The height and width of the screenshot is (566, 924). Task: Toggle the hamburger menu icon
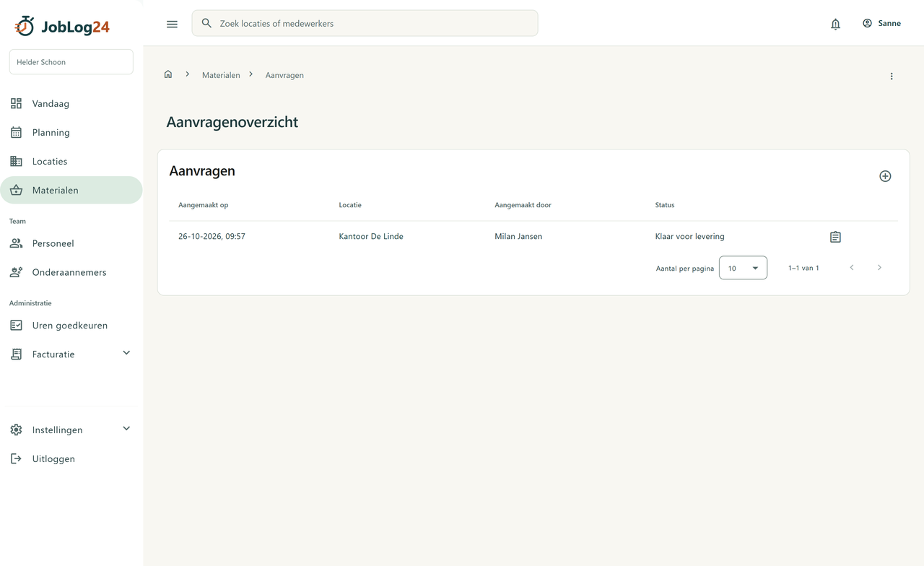172,24
